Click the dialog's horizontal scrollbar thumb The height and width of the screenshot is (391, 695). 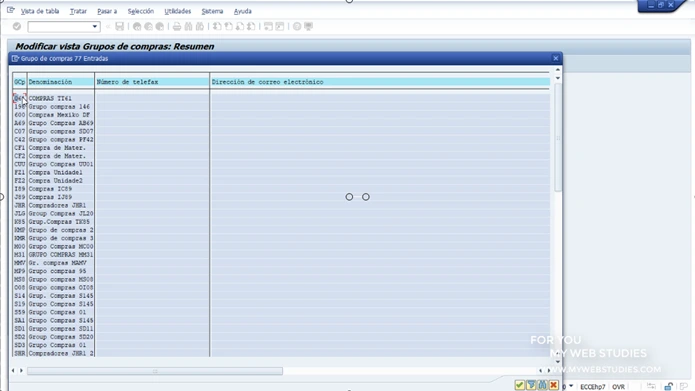pyautogui.click(x=155, y=371)
